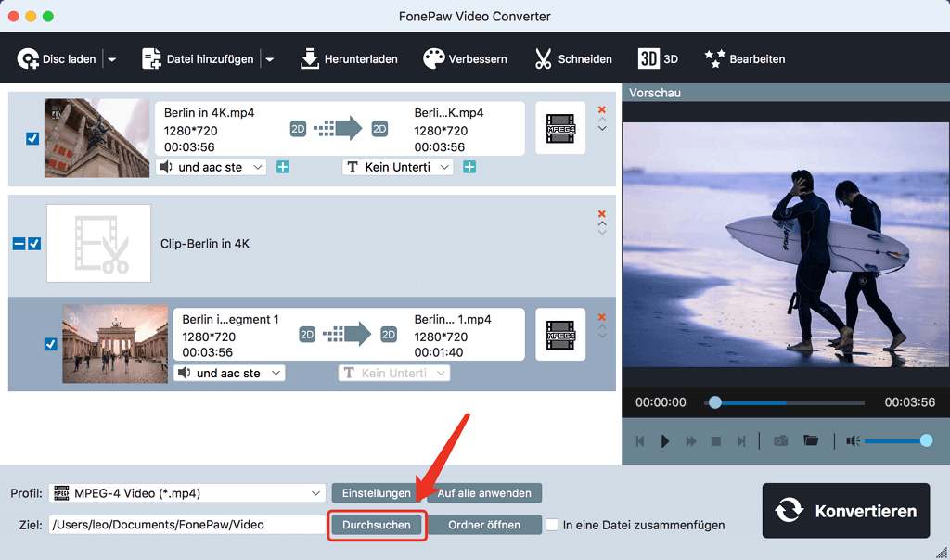Open subtitle dropdown for Berlin segment 1

coord(393,373)
